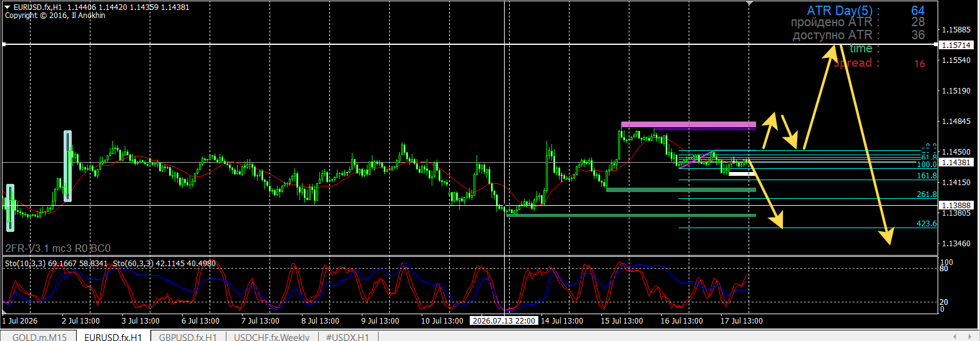The width and height of the screenshot is (980, 341).
Task: Click the Fibonacci level label 261.8
Action: click(x=926, y=195)
